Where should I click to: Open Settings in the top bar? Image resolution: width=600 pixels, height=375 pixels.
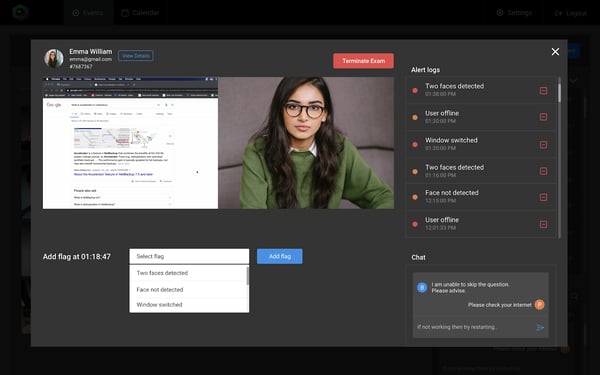point(514,13)
